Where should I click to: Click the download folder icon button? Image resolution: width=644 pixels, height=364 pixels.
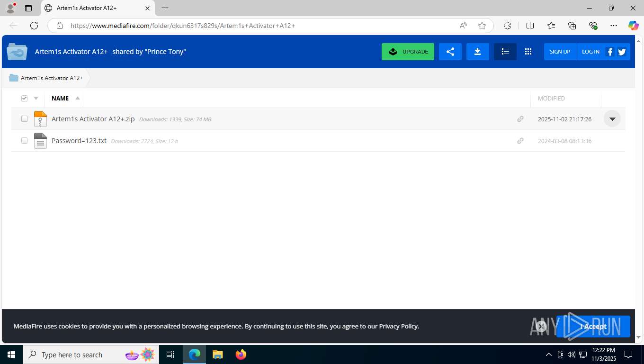coord(478,52)
